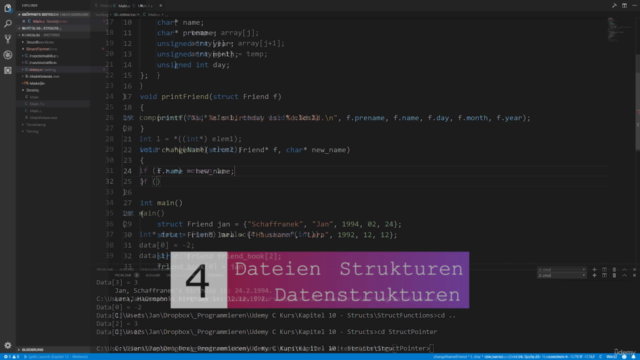This screenshot has height=360, width=640.
Task: Open the Manage gear icon at the sidebar bottom
Action: coord(7,345)
